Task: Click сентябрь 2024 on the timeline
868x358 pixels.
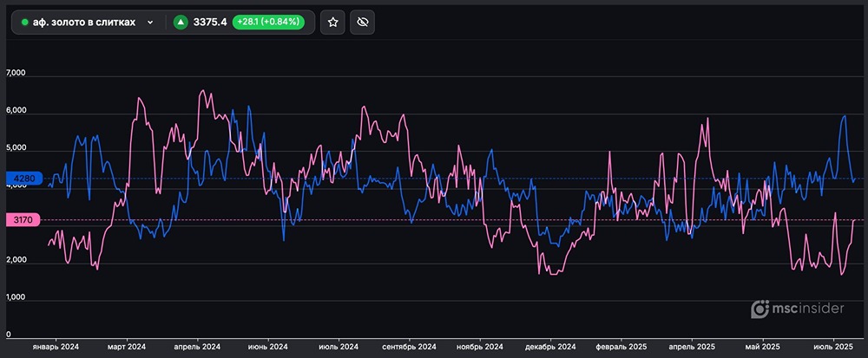Action: [x=409, y=347]
